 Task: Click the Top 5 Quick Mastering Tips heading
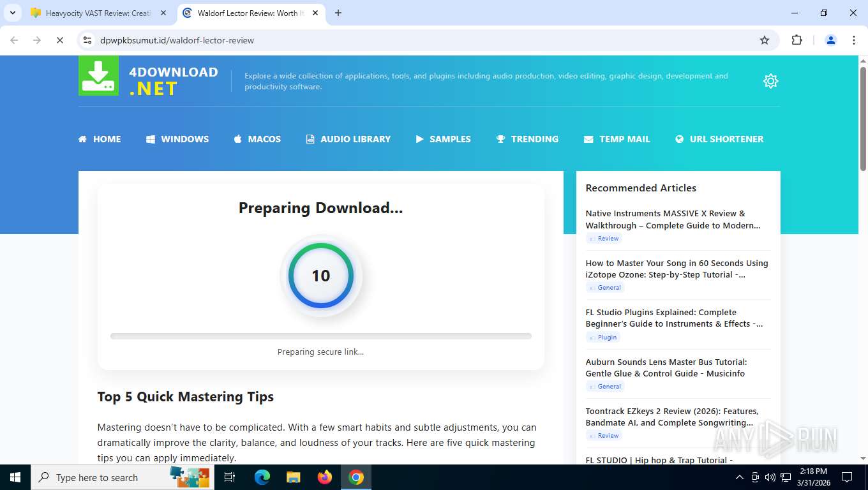(x=186, y=396)
